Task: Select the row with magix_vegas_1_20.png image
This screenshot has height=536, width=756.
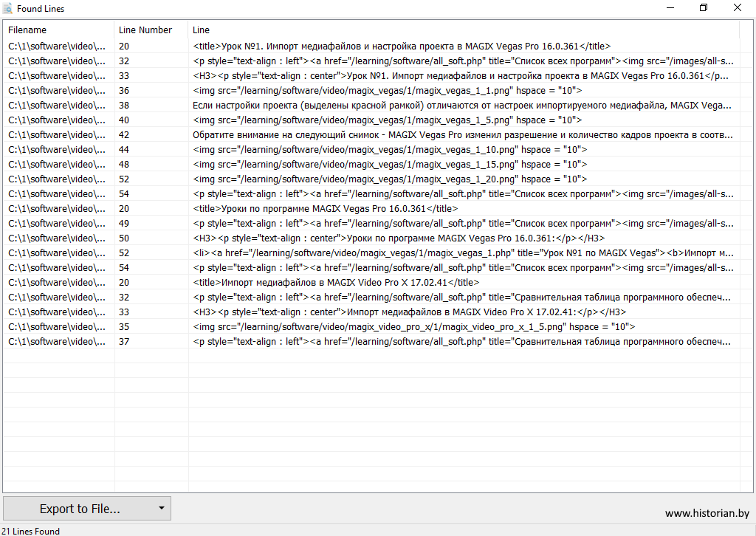Action: [390, 179]
